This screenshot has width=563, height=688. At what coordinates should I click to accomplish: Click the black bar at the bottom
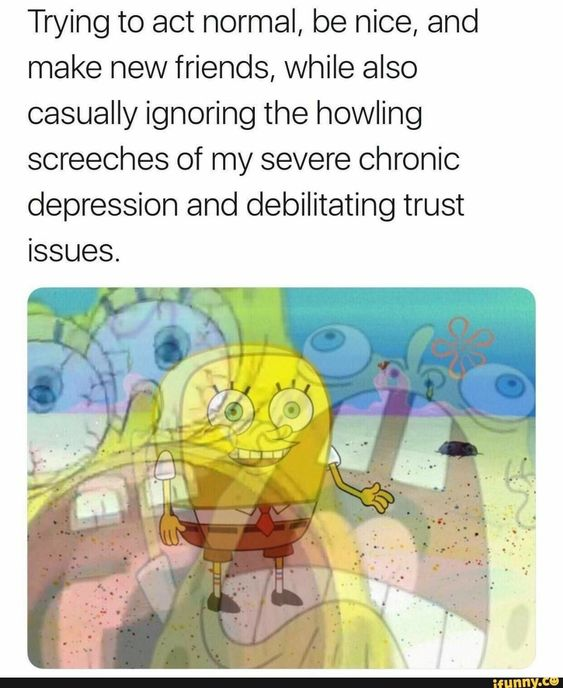click(x=281, y=682)
